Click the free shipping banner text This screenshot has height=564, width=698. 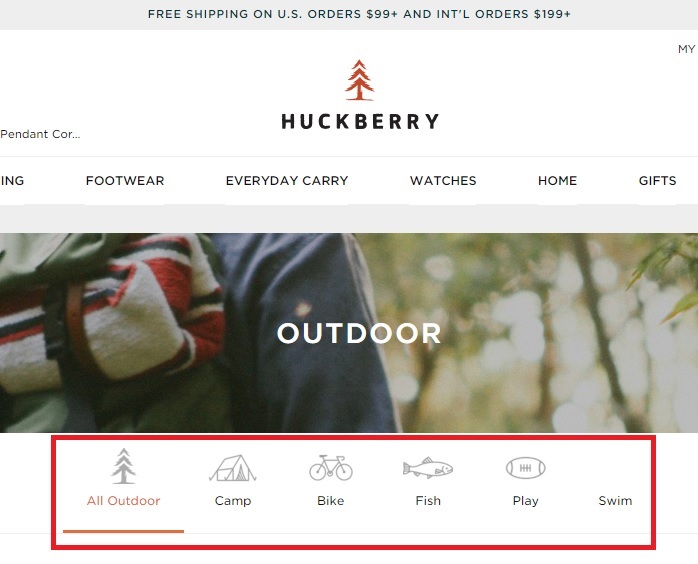(359, 14)
